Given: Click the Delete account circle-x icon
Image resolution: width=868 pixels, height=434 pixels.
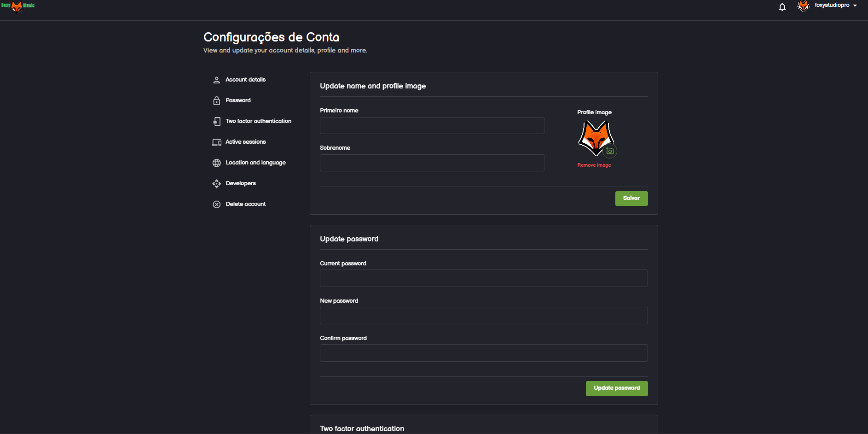Looking at the screenshot, I should tap(216, 205).
